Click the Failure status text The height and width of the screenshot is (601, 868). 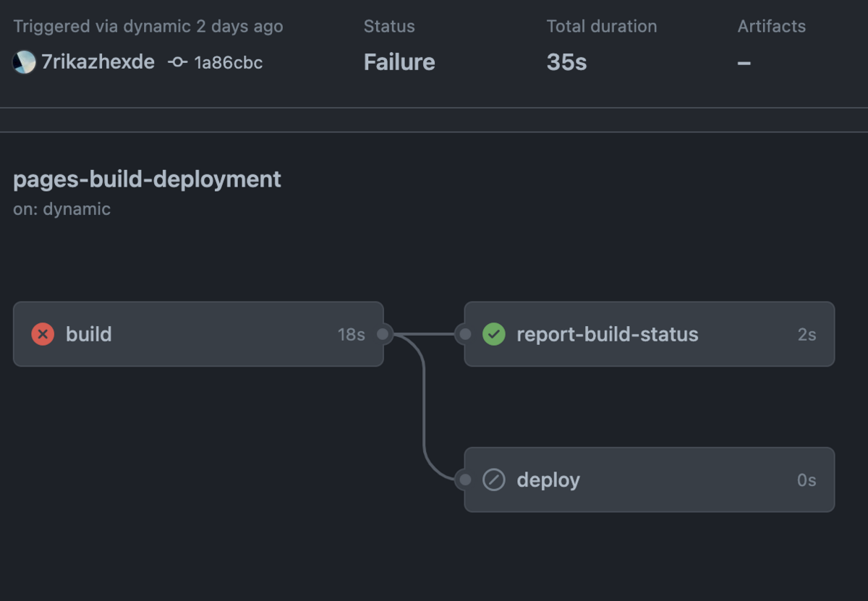(x=399, y=62)
